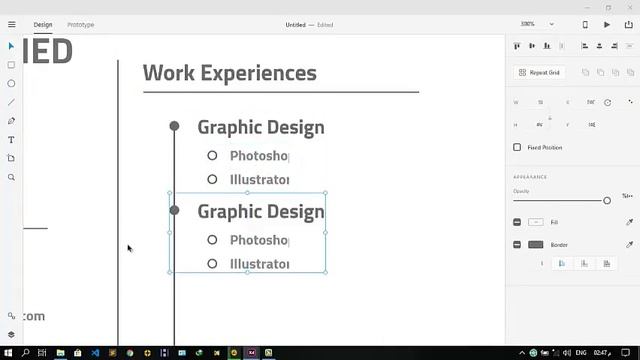Screen dimensions: 640x360
Task: Open mobile device preview
Action: tap(585, 24)
